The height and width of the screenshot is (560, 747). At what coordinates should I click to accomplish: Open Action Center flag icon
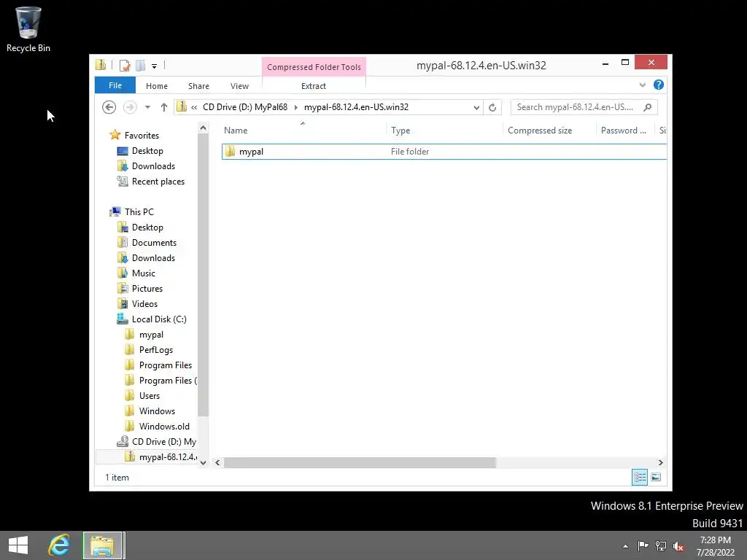click(x=643, y=545)
